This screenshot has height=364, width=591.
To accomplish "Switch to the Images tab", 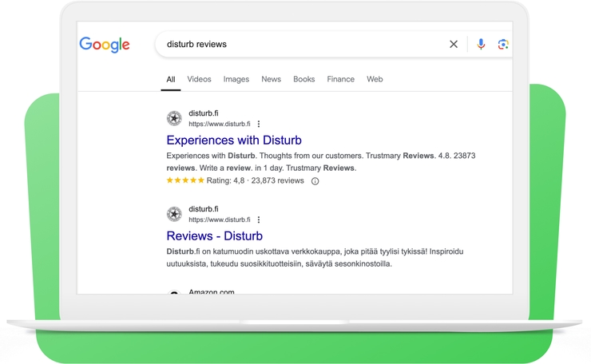I will (236, 79).
